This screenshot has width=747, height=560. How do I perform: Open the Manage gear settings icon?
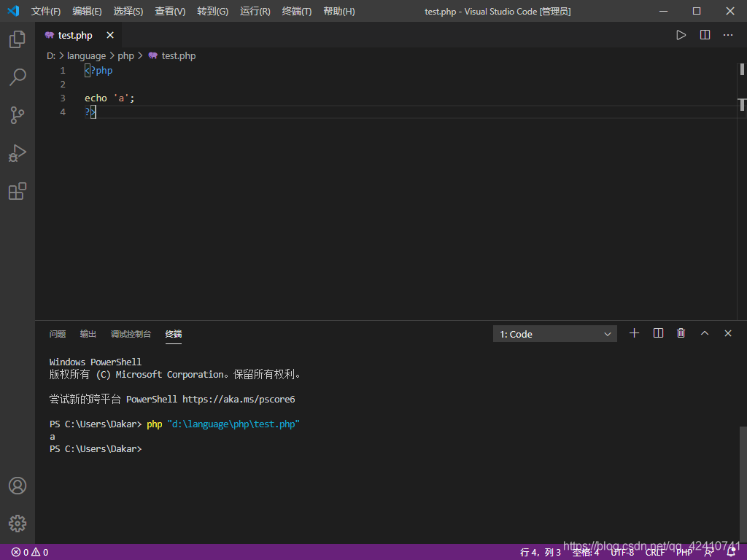point(18,524)
